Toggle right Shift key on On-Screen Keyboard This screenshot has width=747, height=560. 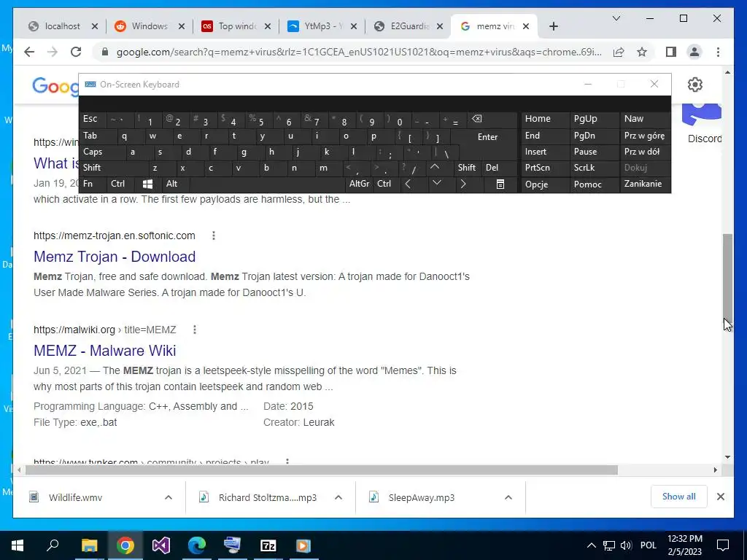click(467, 168)
